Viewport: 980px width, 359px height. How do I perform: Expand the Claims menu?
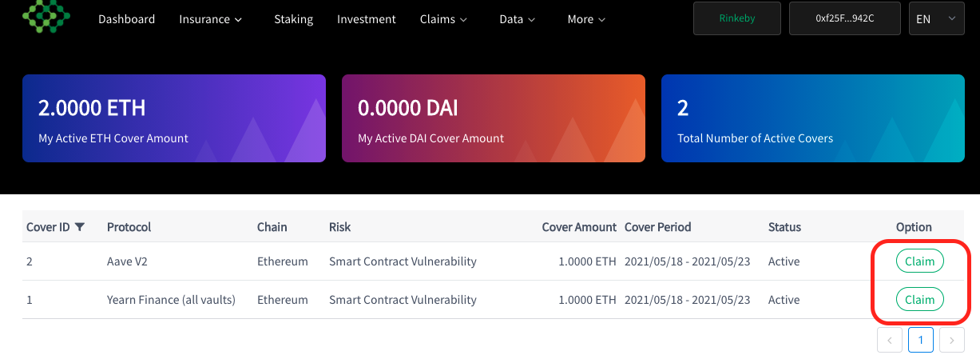tap(443, 19)
